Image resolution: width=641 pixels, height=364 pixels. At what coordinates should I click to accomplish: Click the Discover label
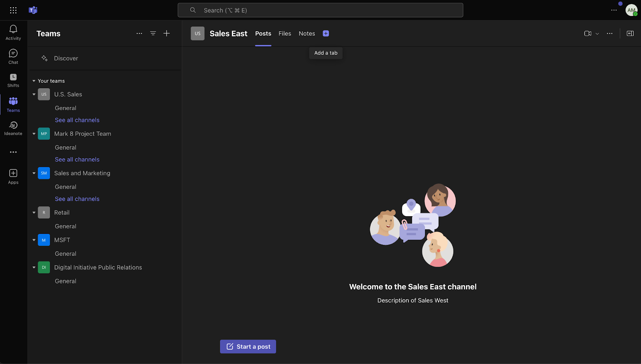point(66,58)
